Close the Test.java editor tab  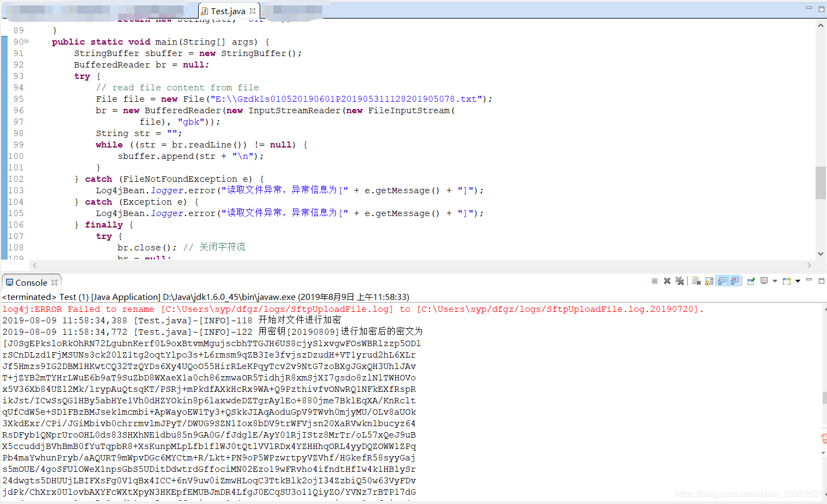(x=253, y=11)
